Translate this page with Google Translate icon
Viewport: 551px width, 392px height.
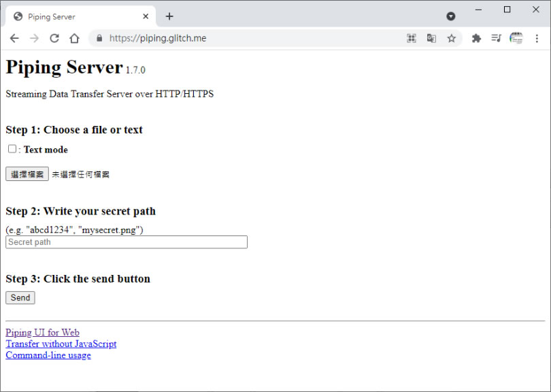(431, 38)
